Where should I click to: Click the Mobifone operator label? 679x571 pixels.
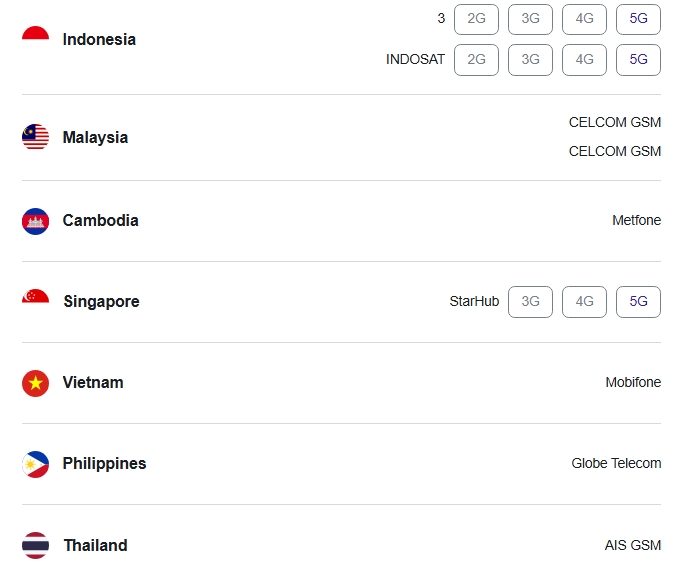click(x=633, y=382)
